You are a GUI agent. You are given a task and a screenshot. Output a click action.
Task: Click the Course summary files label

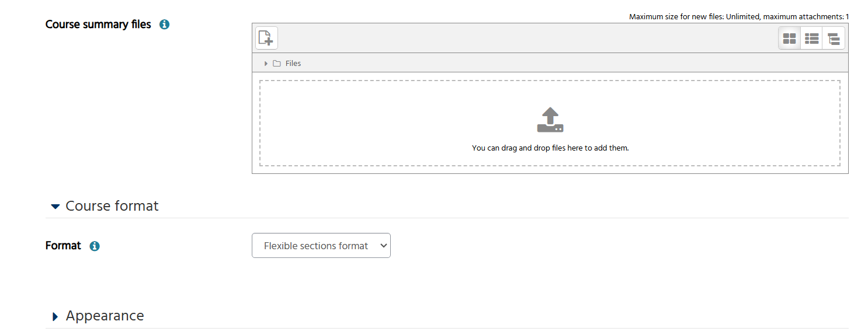click(x=98, y=25)
